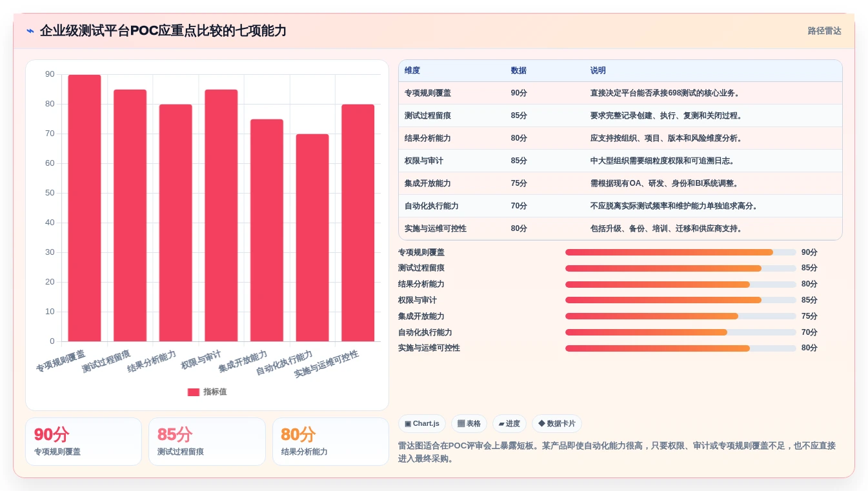Click the 70分 progress value label

coord(809,332)
